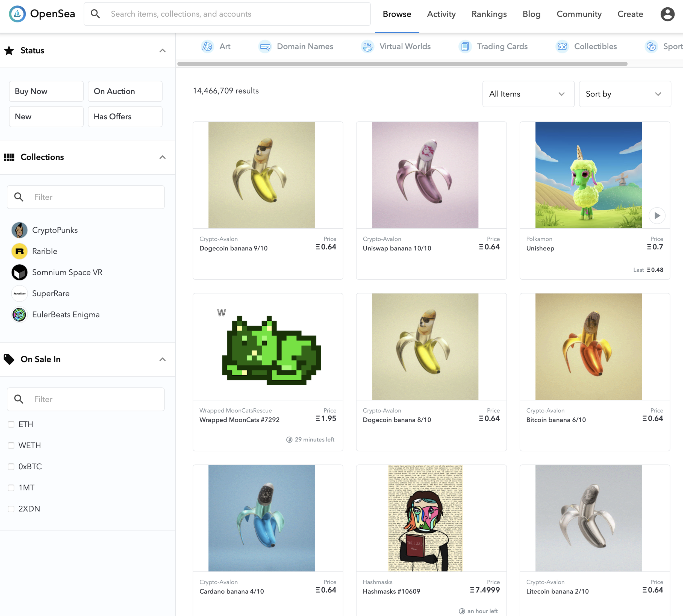
Task: Go to the Activity tab
Action: click(x=441, y=14)
